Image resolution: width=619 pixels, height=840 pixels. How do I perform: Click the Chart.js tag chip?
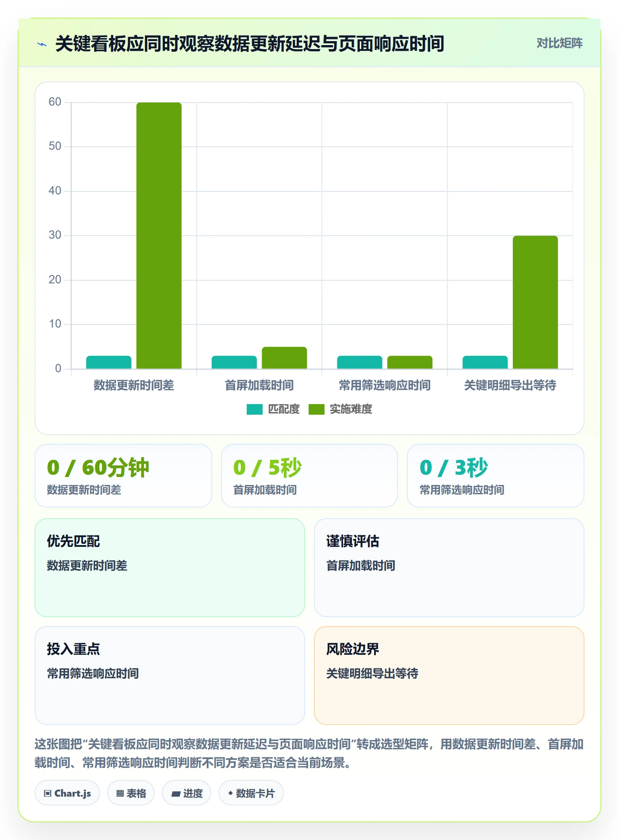[x=67, y=793]
